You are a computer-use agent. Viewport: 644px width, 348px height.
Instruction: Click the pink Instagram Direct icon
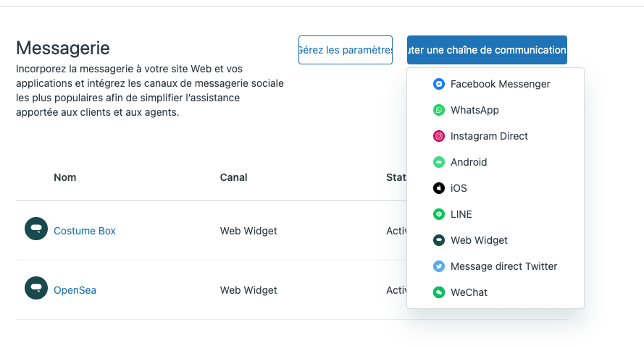click(x=439, y=136)
